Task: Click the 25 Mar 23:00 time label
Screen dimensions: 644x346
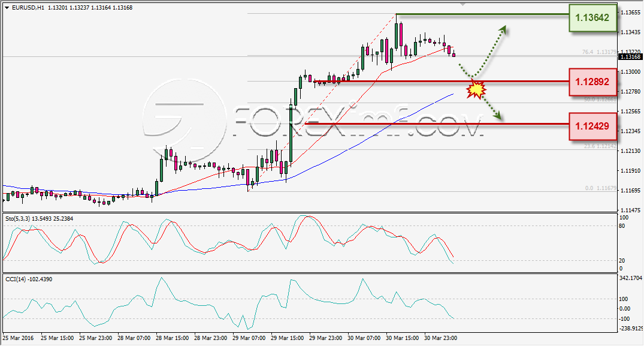Action: click(x=96, y=338)
